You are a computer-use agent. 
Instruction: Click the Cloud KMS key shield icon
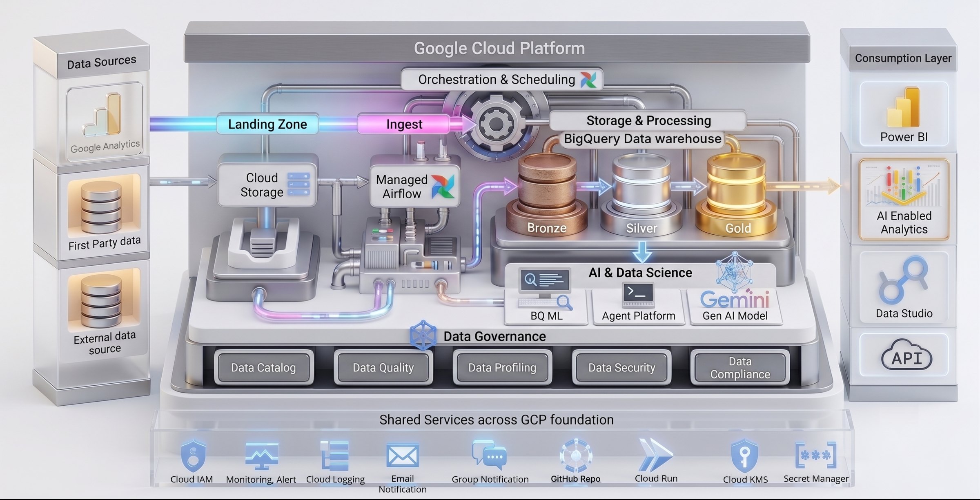coord(744,456)
